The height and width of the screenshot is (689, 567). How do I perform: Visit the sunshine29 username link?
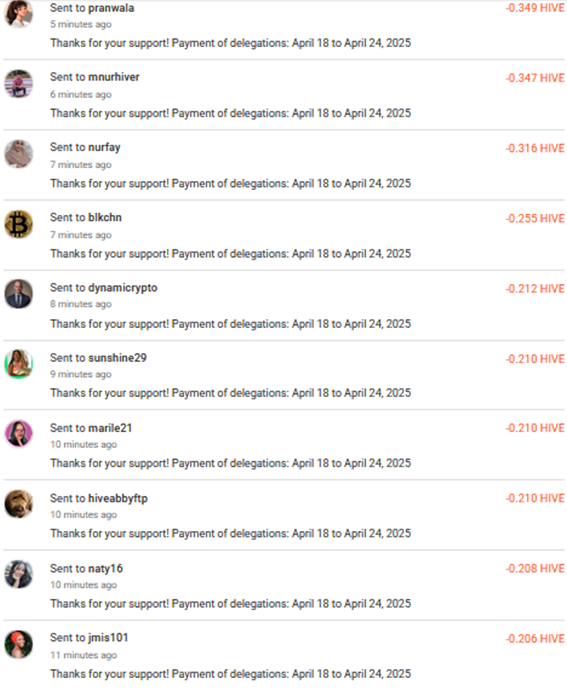(117, 358)
